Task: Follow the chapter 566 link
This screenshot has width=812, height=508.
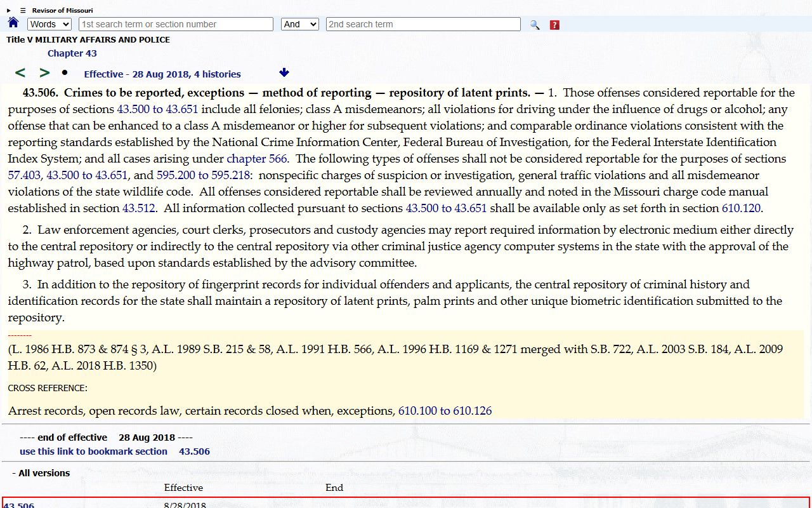Action: (257, 159)
